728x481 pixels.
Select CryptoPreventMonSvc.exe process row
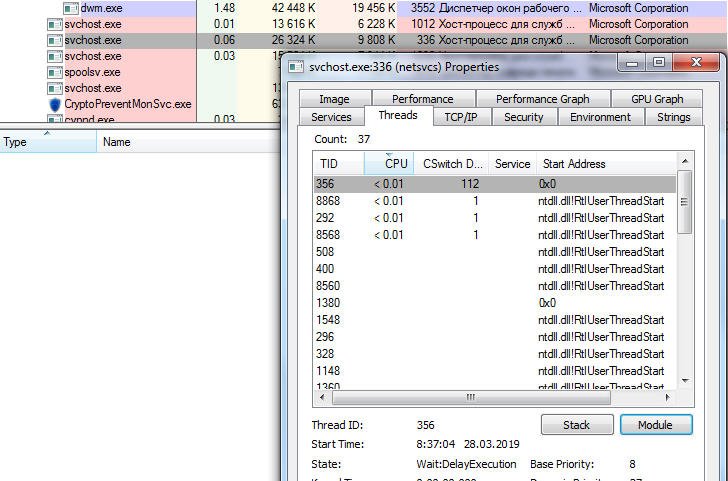[128, 104]
